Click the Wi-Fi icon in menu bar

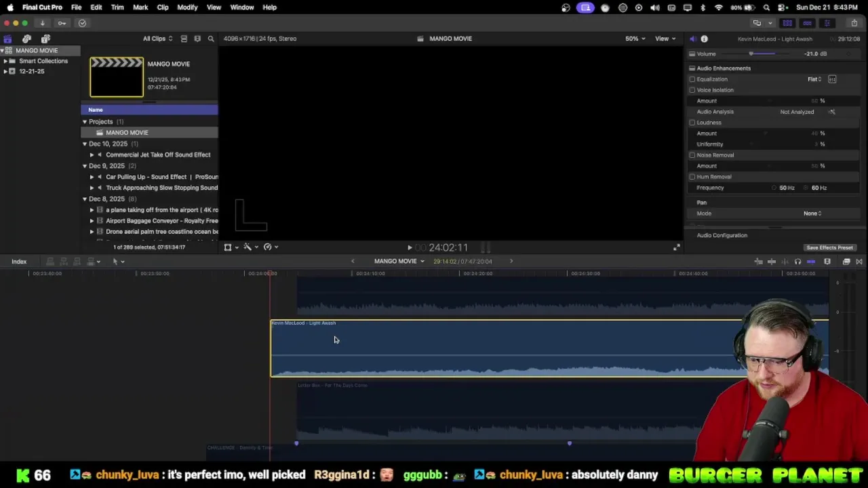(719, 7)
